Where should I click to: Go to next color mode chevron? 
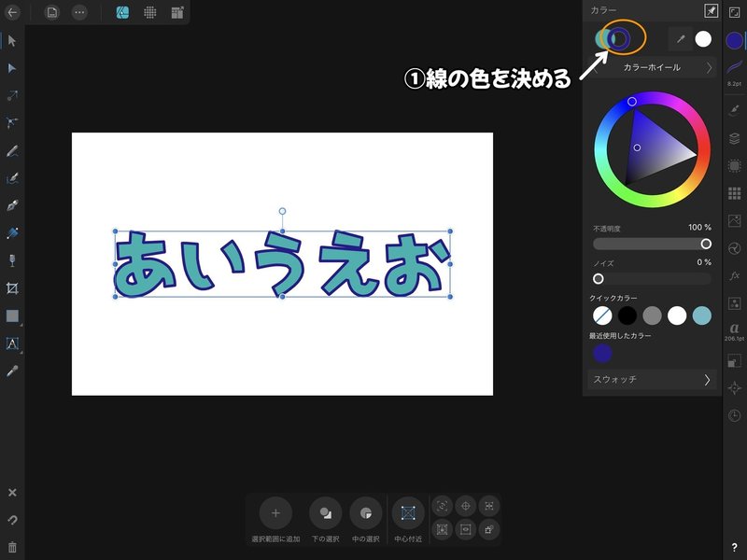(709, 67)
